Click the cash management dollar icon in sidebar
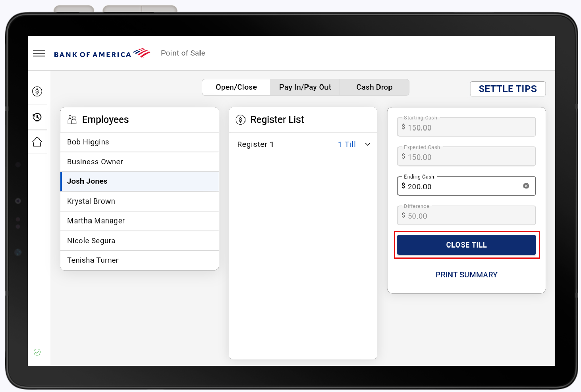 click(x=37, y=92)
